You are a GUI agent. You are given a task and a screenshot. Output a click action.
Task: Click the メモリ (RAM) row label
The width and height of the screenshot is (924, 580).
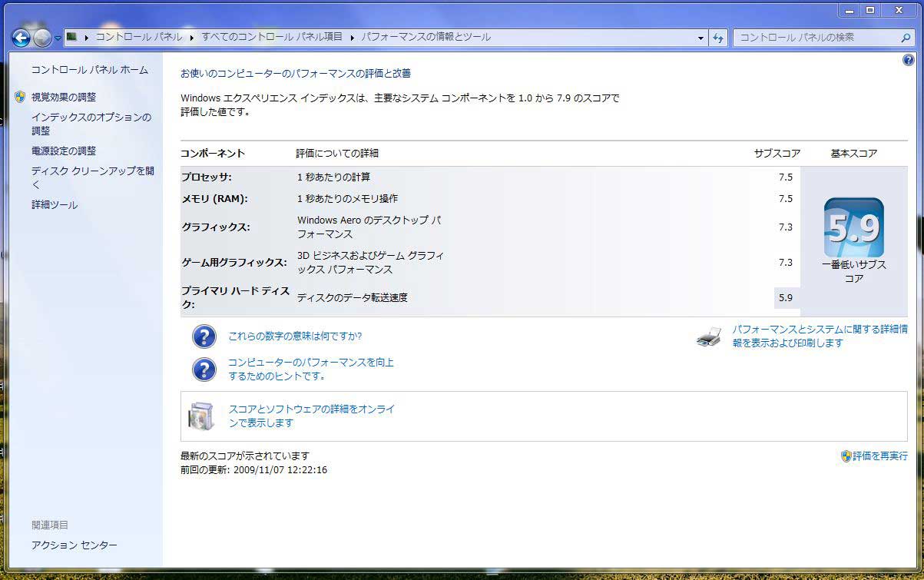coord(214,199)
